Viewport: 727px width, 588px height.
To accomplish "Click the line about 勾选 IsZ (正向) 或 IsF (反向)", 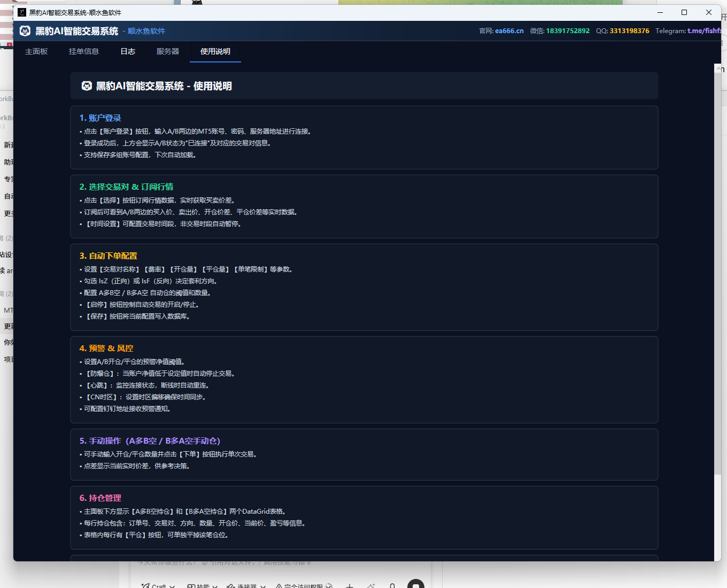I will (149, 281).
